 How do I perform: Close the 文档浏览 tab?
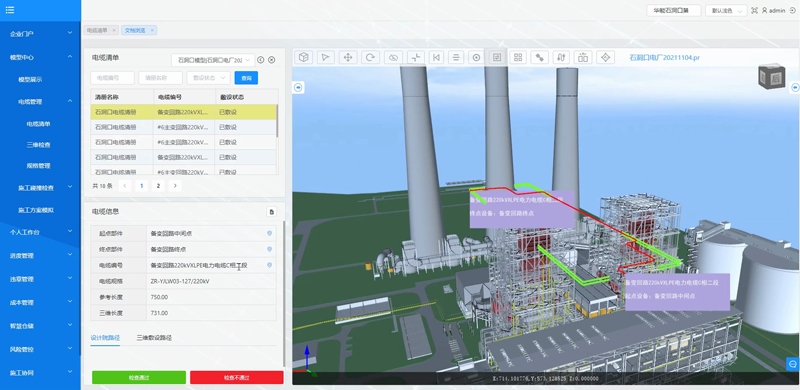point(152,30)
